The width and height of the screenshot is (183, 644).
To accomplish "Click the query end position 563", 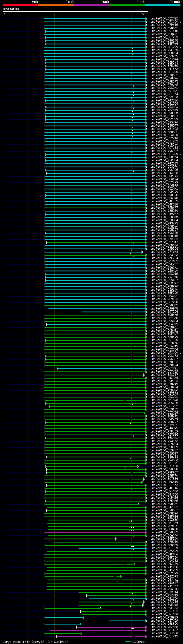I will 144,14.
